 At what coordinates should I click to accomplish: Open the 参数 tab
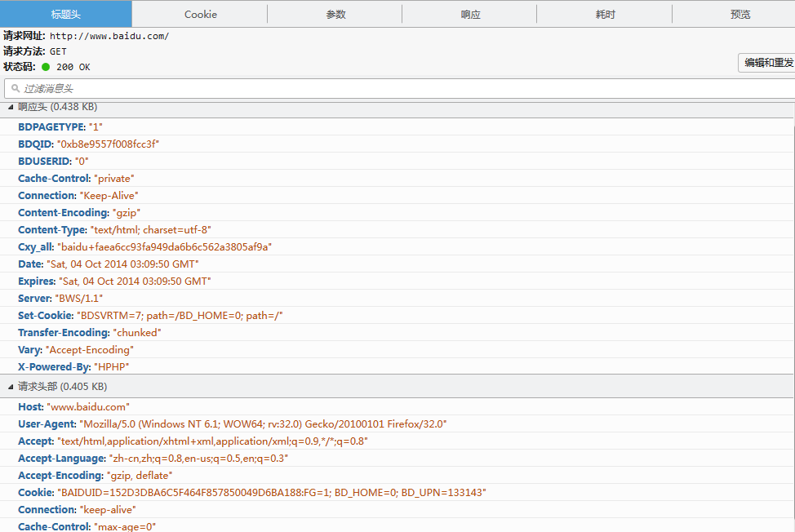(335, 14)
